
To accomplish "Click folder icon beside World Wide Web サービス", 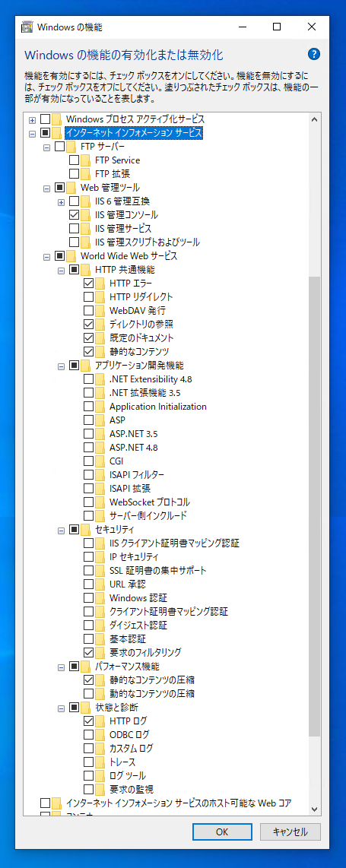I will (x=71, y=255).
